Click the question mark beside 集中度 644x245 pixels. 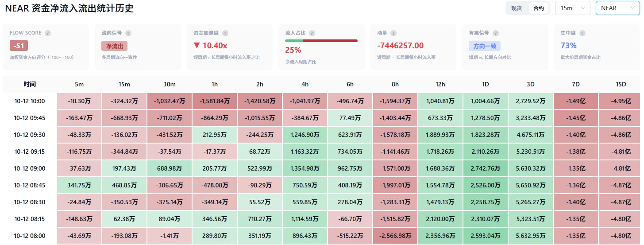[582, 33]
